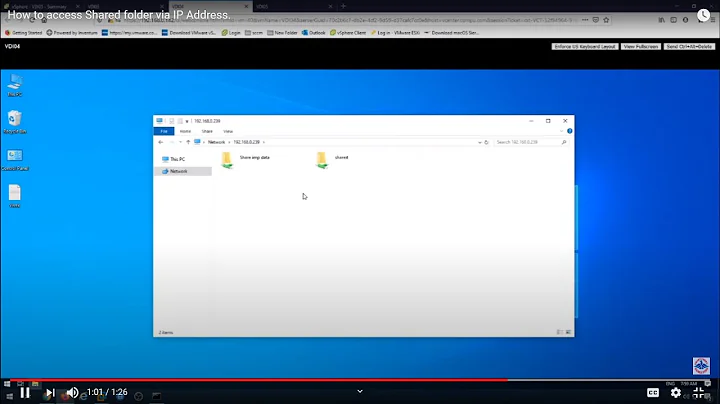Viewport: 720px width, 404px height.
Task: Open the 'shared' network folder
Action: 321,159
